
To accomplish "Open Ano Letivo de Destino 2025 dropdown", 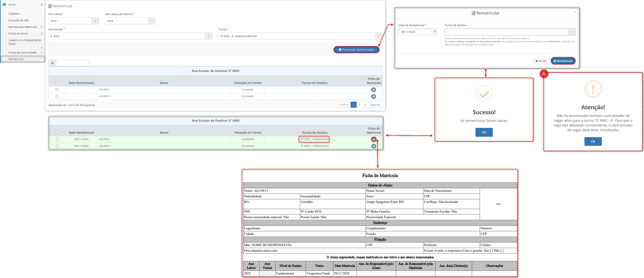I will (x=152, y=21).
